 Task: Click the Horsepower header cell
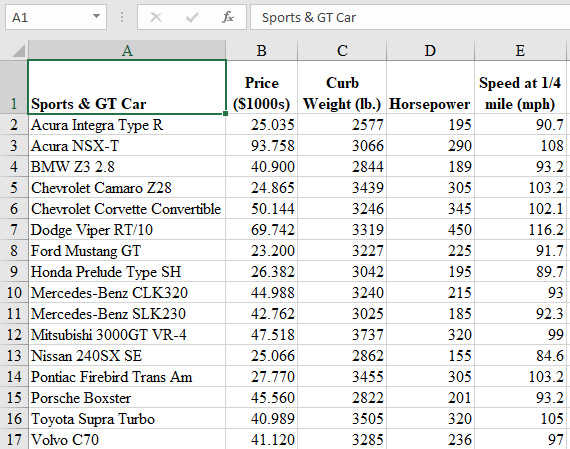coord(430,87)
